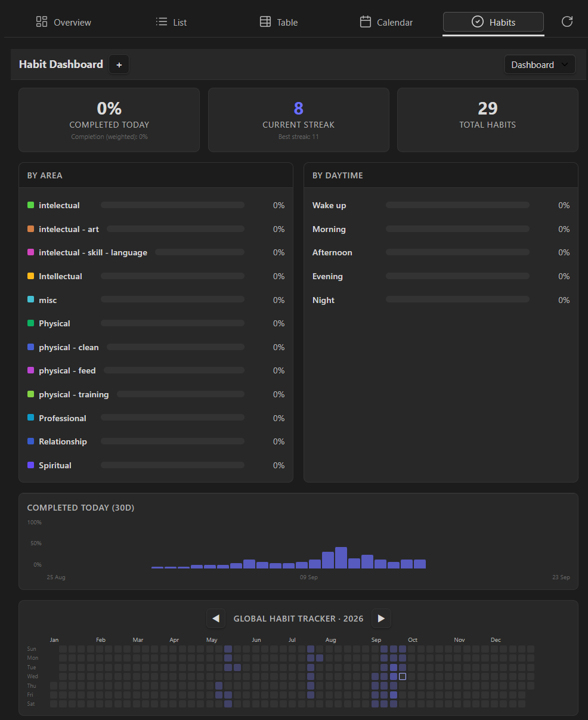Open the Dashboard view dropdown
Screen dimensions: 588x720
(540, 64)
